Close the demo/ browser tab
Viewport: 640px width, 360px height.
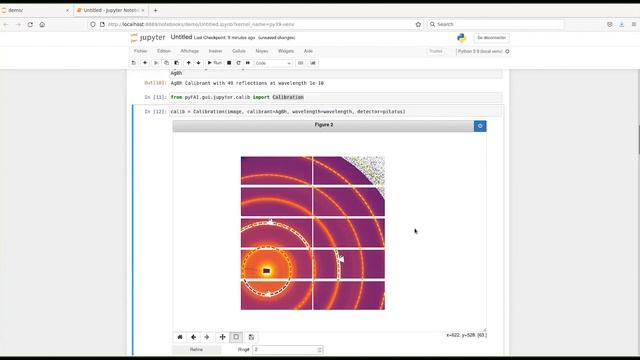tap(67, 10)
